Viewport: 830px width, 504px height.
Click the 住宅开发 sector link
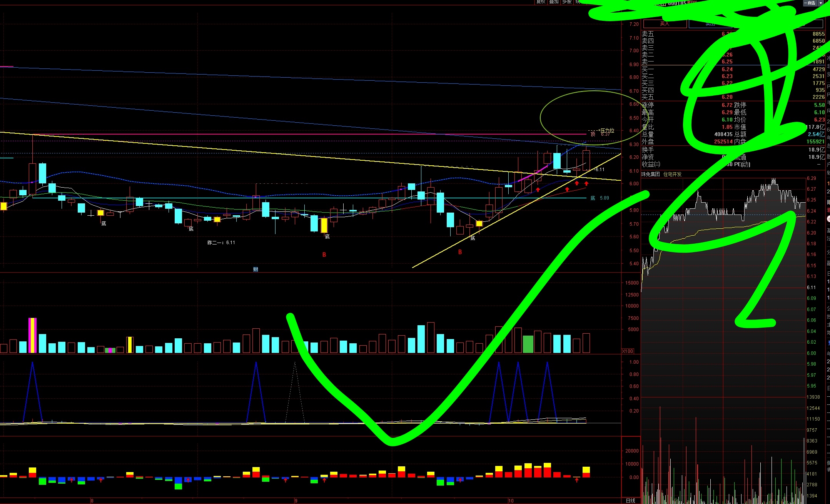(x=672, y=174)
